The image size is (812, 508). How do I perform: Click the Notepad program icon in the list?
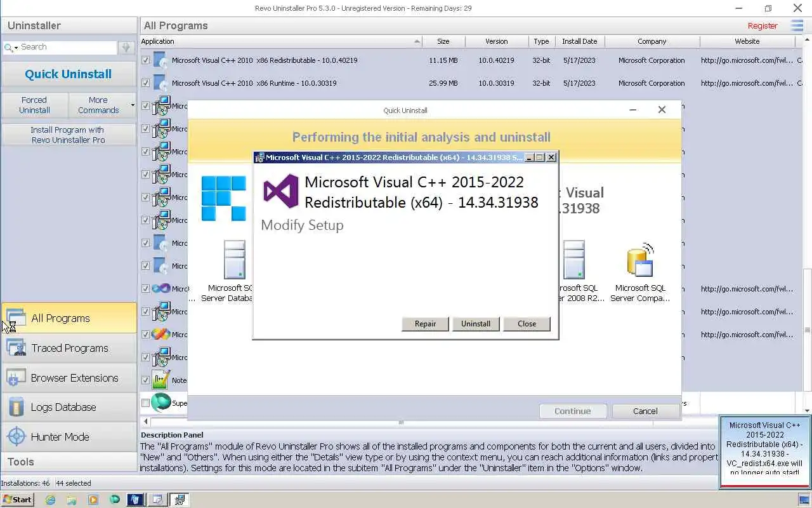pyautogui.click(x=161, y=380)
